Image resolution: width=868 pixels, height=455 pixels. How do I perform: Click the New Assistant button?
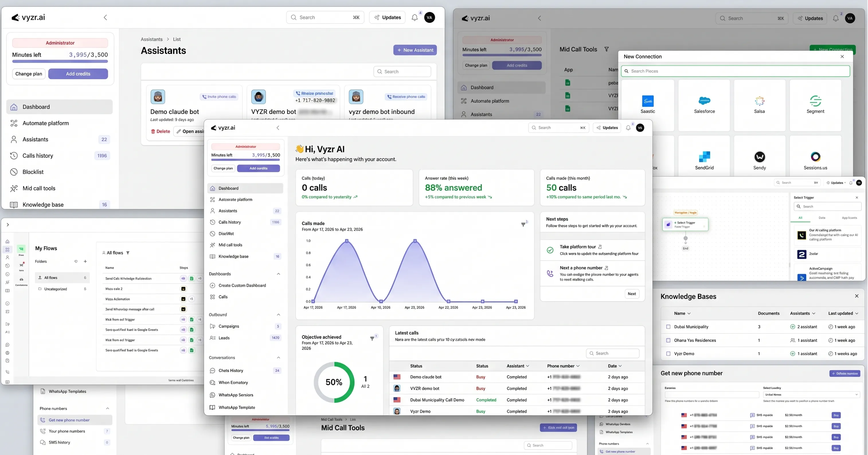pos(415,50)
